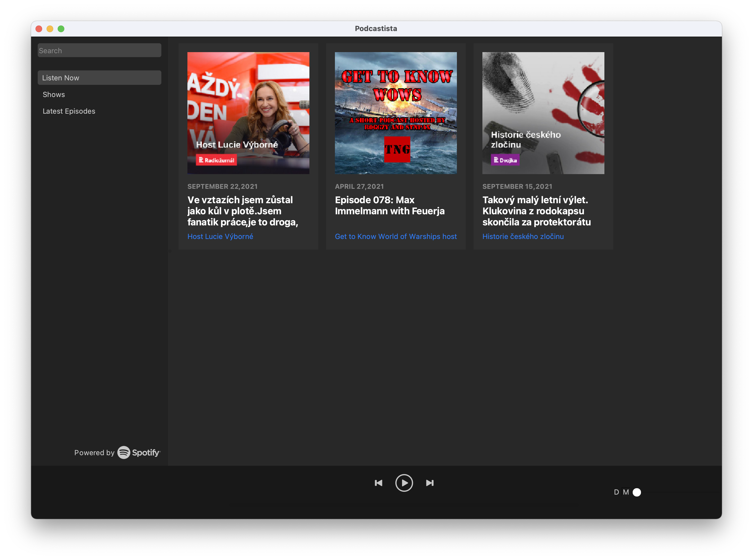Open the Shows section

(54, 95)
